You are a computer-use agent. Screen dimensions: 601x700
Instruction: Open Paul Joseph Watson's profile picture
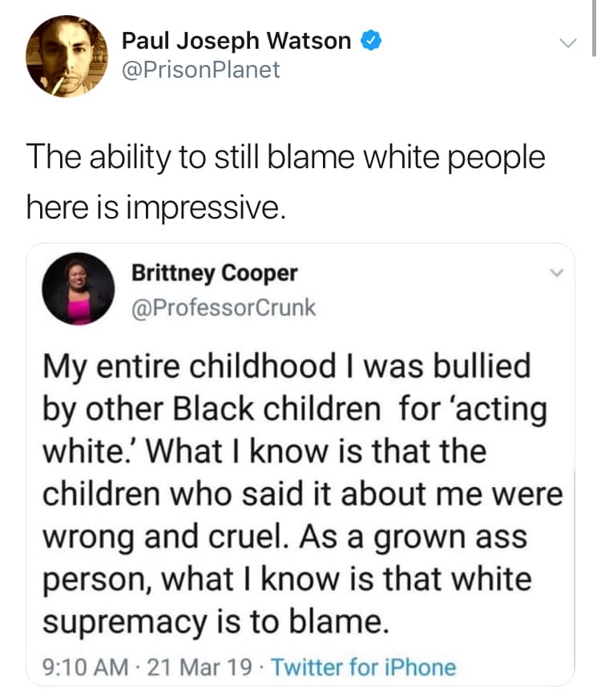click(x=67, y=56)
